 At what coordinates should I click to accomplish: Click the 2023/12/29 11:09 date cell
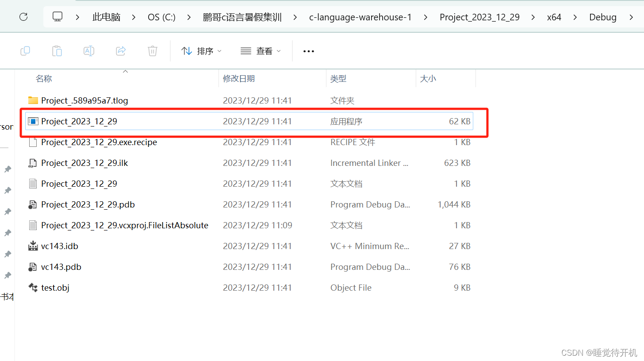(257, 225)
